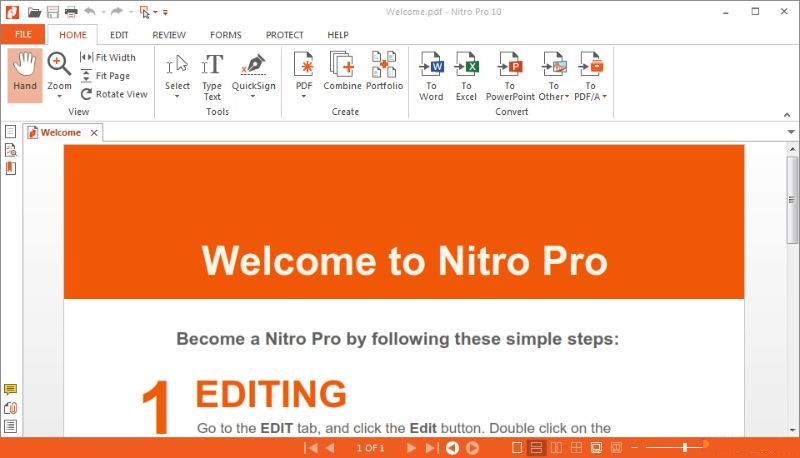This screenshot has width=800, height=458.
Task: Switch to the EDIT ribbon tab
Action: coord(119,35)
